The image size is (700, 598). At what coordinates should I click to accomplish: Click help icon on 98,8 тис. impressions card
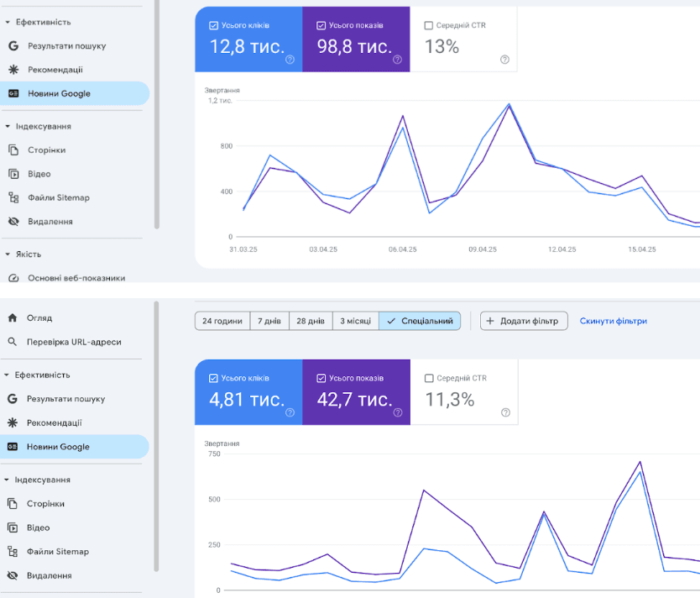point(397,60)
